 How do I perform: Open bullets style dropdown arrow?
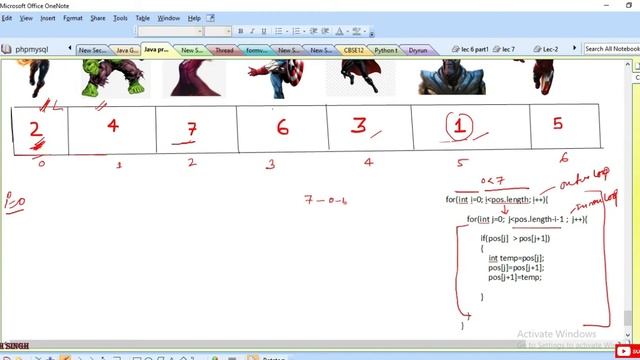pyautogui.click(x=287, y=31)
